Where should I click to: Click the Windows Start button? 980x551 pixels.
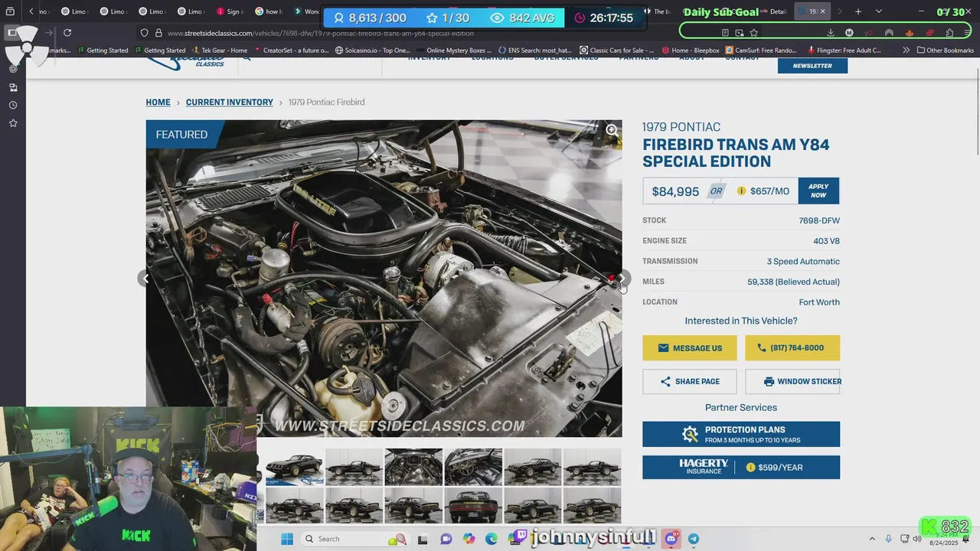point(287,539)
